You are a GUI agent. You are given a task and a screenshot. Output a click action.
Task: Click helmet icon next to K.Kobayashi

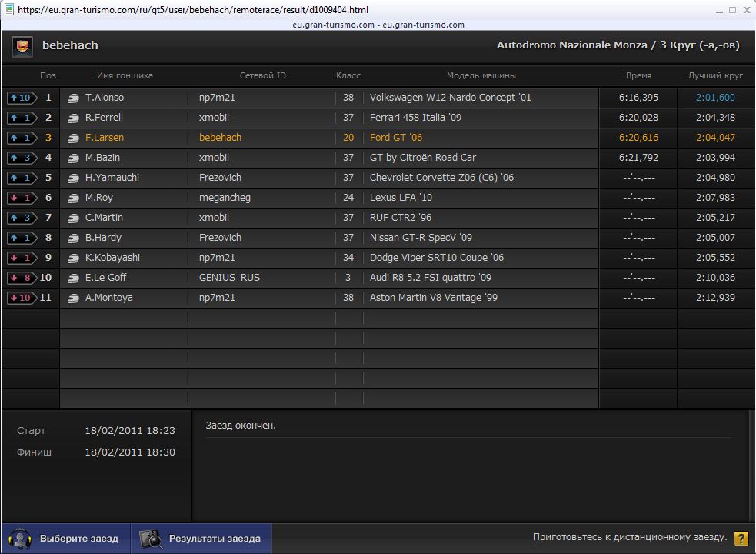[x=73, y=259]
